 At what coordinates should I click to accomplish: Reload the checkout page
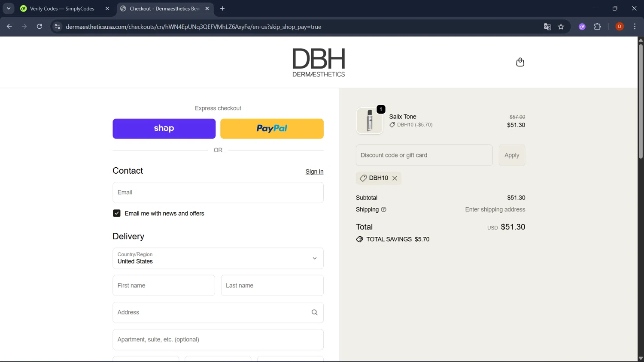(39, 27)
